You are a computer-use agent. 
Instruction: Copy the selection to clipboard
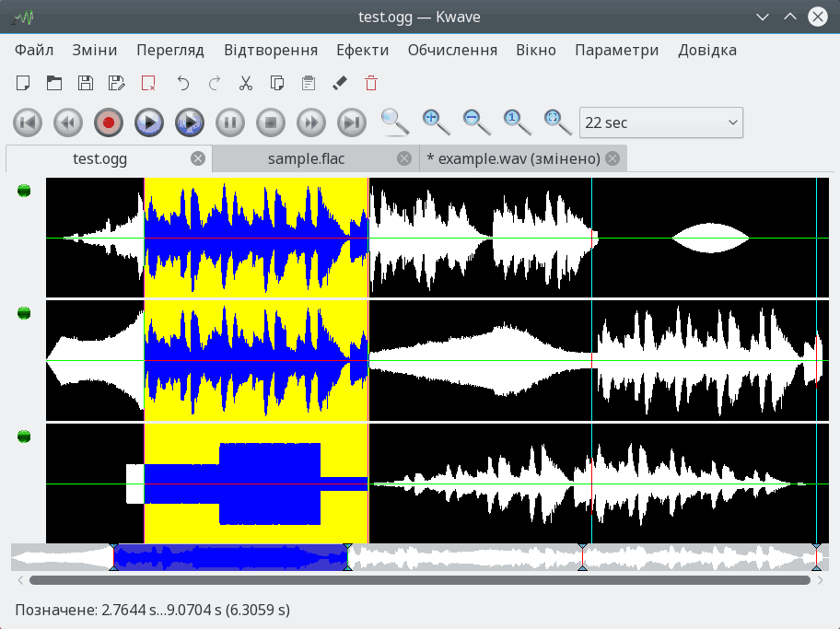coord(277,83)
